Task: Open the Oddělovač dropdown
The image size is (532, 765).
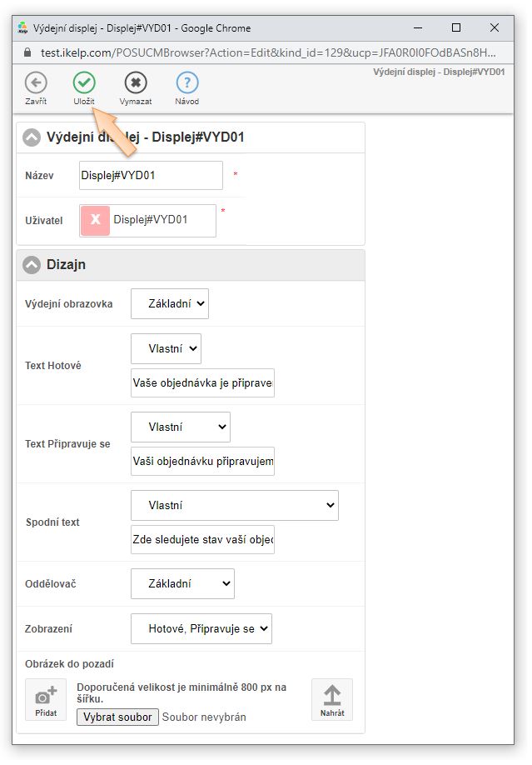Action: pos(182,584)
